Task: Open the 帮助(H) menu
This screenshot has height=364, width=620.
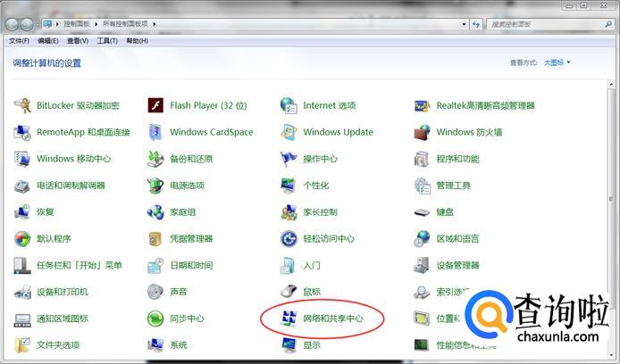Action: tap(138, 41)
